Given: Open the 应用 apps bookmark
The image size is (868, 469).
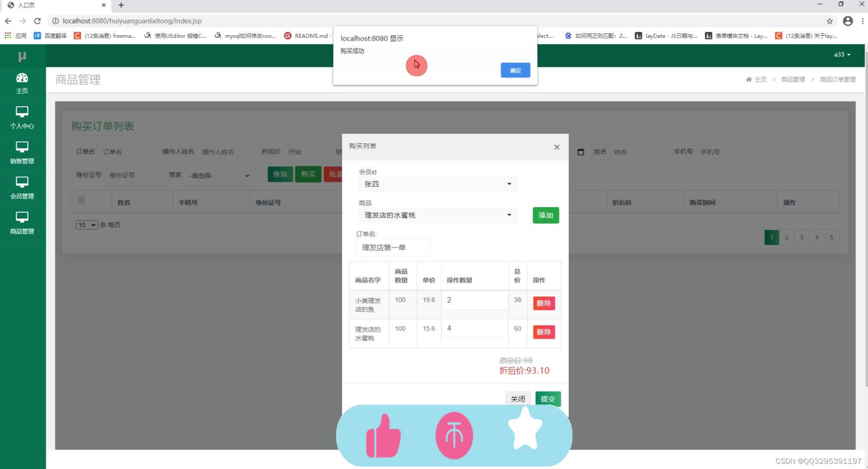Looking at the screenshot, I should 16,36.
